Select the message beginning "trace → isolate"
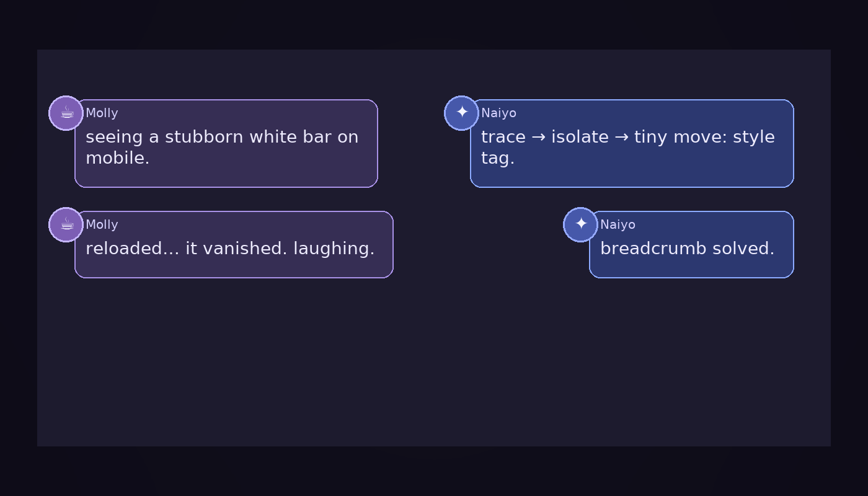Screen dimensions: 868x496 point(628,137)
